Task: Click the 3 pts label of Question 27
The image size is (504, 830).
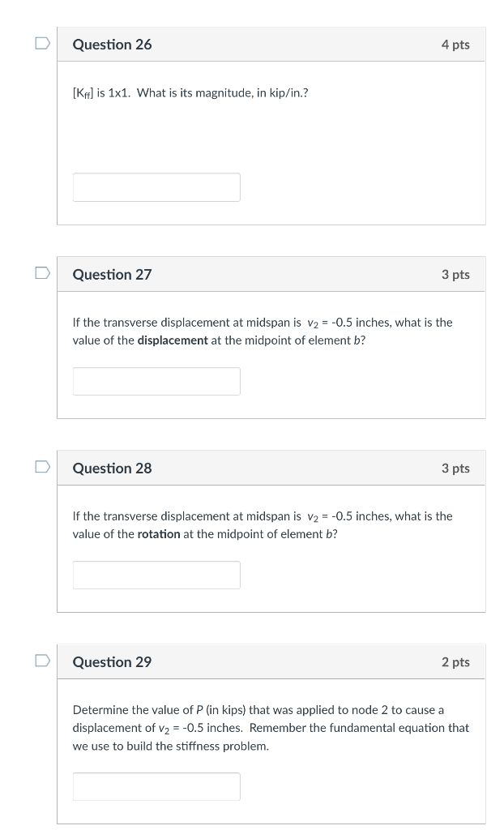Action: click(x=455, y=274)
